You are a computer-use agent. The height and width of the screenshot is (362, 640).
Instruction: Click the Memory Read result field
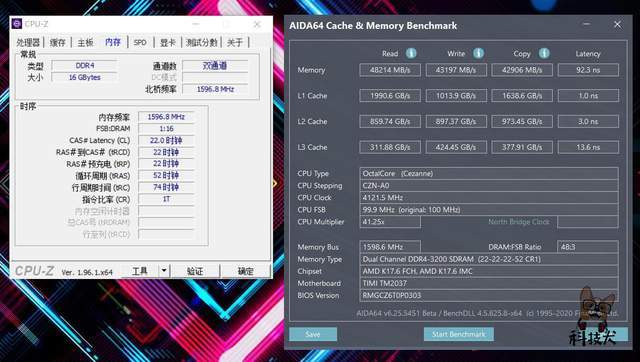tap(390, 70)
